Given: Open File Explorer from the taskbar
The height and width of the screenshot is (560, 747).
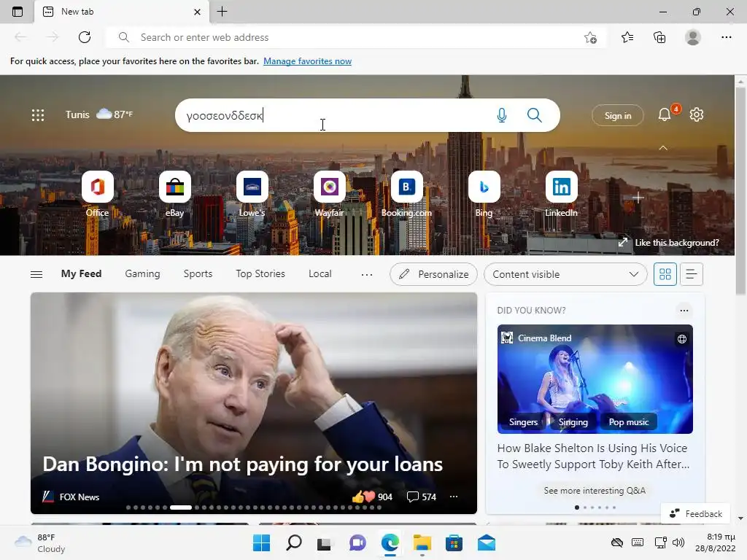Looking at the screenshot, I should (x=422, y=542).
